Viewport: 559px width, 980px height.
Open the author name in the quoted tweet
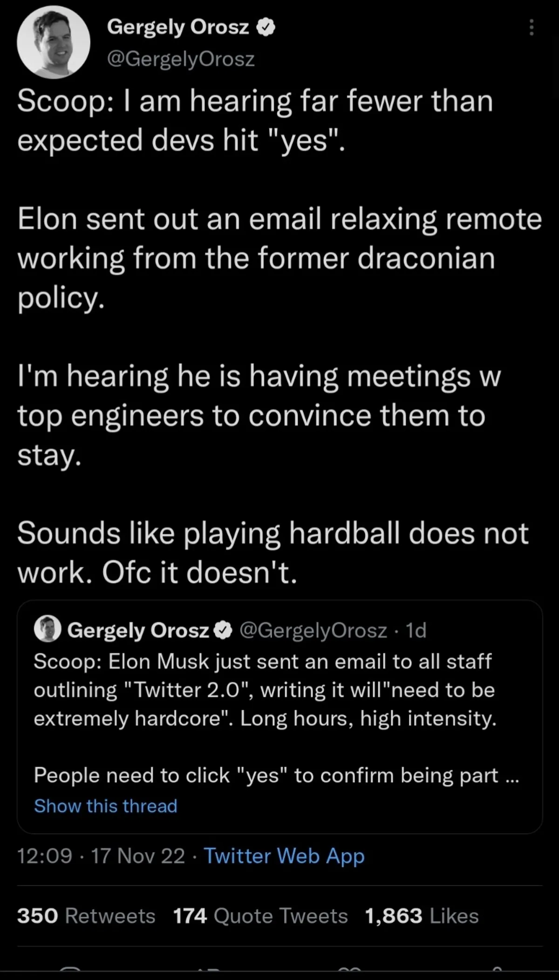coord(138,630)
